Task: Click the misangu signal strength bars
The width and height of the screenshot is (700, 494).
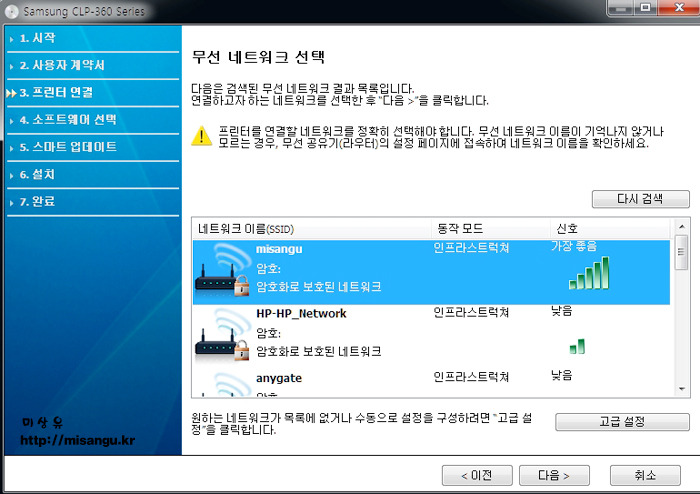Action: pyautogui.click(x=589, y=273)
